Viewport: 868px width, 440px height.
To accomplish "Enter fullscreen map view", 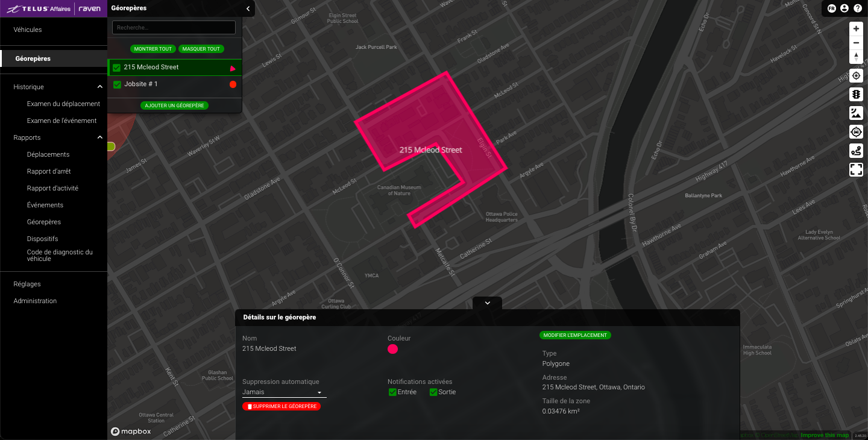I will (x=856, y=169).
